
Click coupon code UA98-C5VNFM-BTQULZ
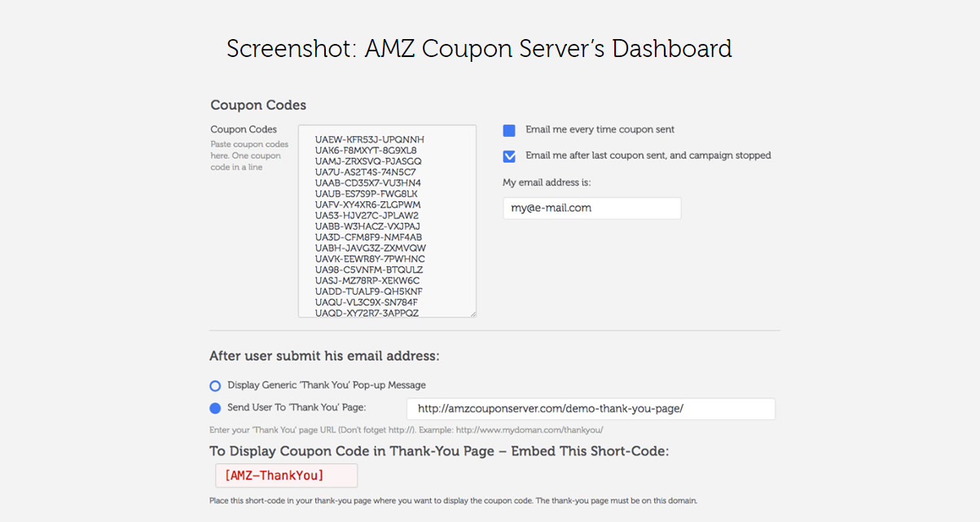[x=369, y=270]
